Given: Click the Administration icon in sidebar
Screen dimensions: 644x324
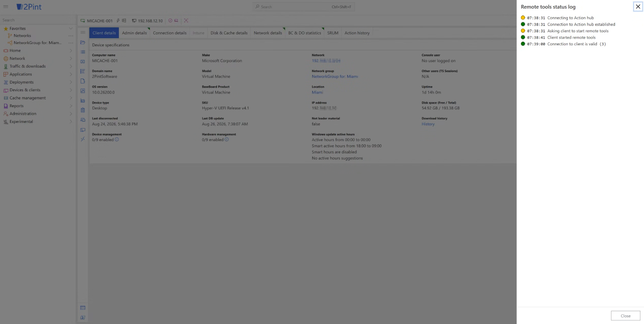Looking at the screenshot, I should (6, 113).
